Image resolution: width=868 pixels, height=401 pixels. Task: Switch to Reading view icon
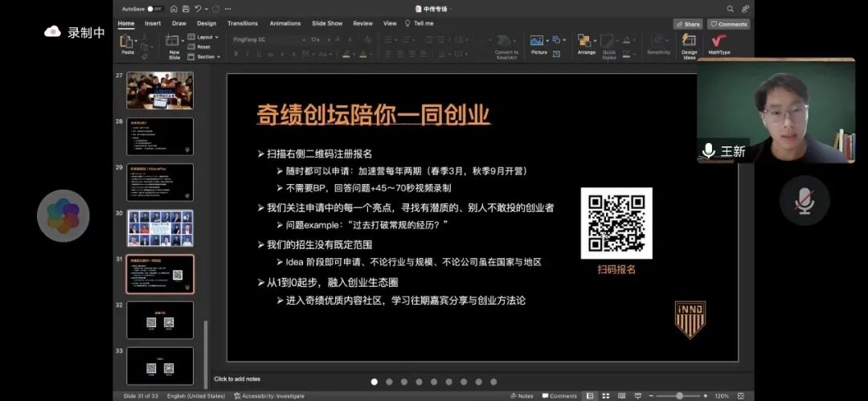click(x=621, y=396)
